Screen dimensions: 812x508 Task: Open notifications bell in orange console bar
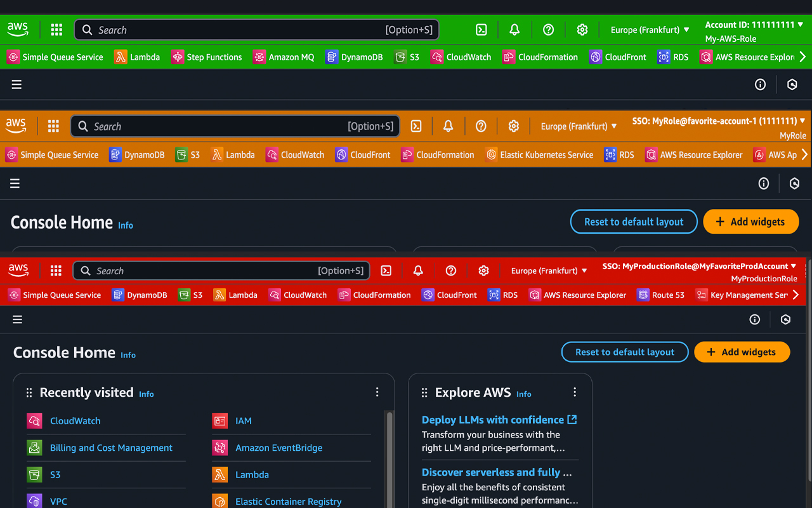(448, 126)
